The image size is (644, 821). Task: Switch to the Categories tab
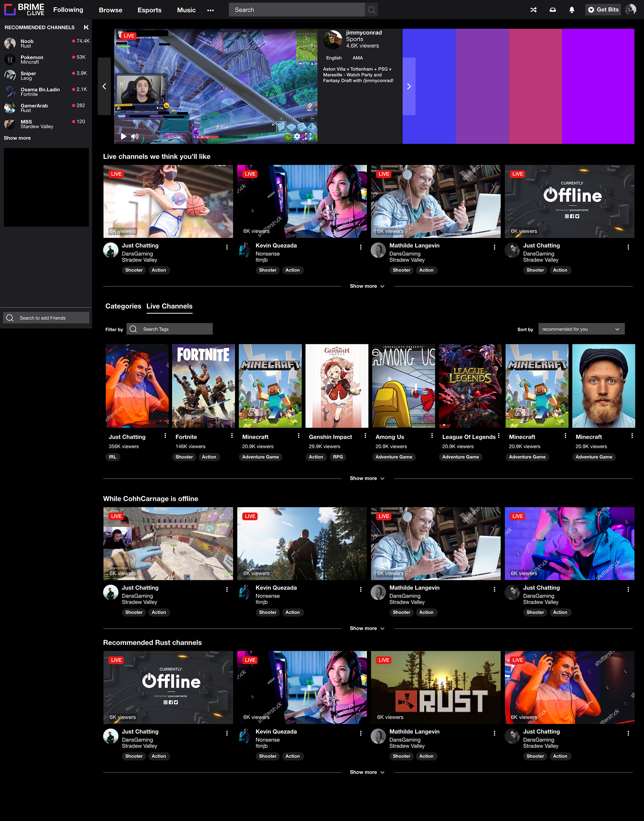pos(123,306)
